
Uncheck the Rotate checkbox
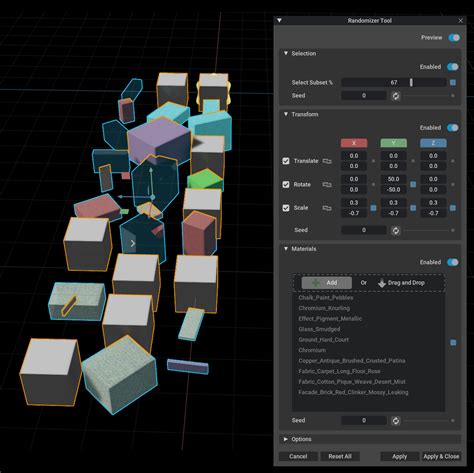click(x=286, y=185)
